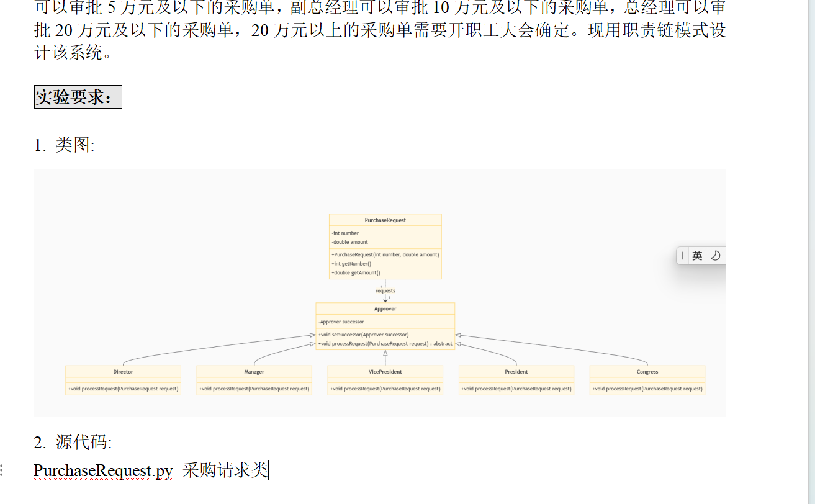Click the PurchaseRequest constructor method text
This screenshot has width=815, height=504.
385,254
